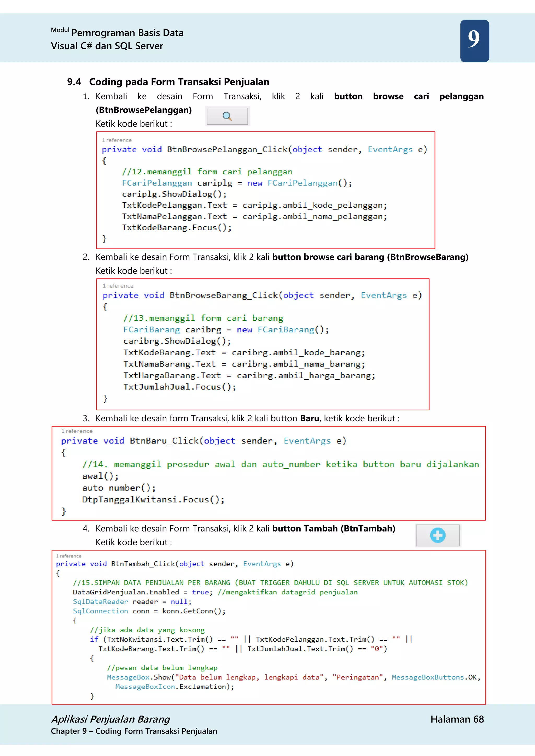This screenshot has width=535, height=756.
Task: Click the comment '//12.memanggil form cari pelanggan'
Action: (207, 172)
